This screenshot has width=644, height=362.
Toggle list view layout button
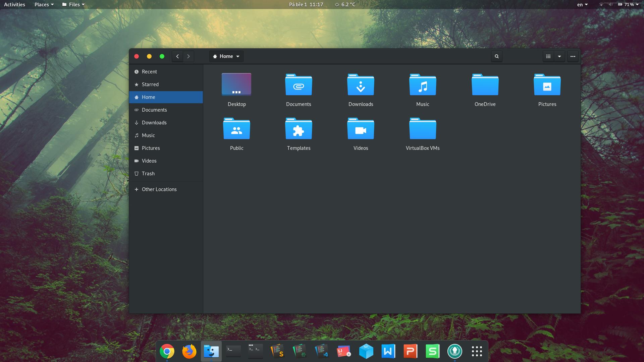[x=548, y=56]
